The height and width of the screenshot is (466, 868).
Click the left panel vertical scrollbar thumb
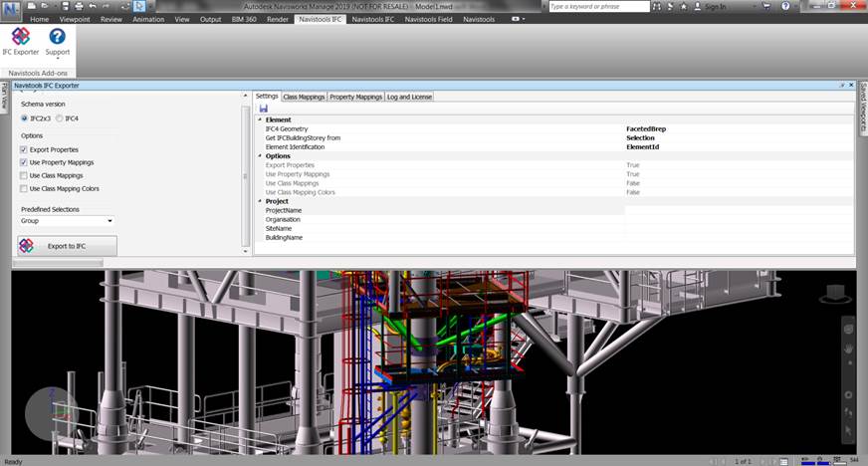[246, 176]
